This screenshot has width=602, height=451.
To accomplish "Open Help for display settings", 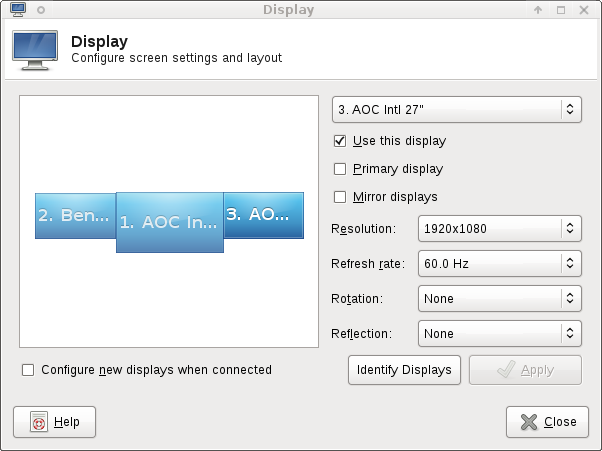I will click(x=55, y=422).
